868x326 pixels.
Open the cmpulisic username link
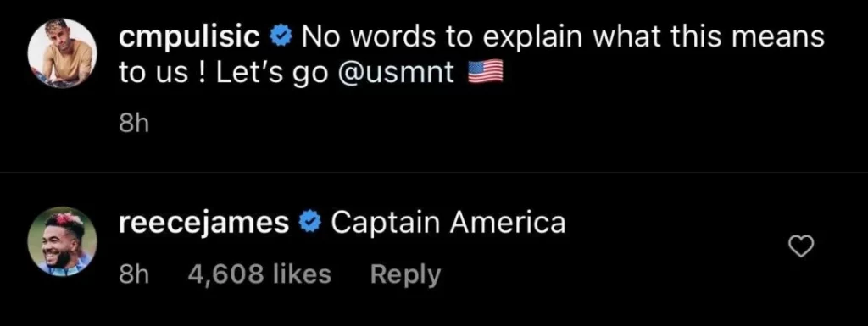point(191,39)
